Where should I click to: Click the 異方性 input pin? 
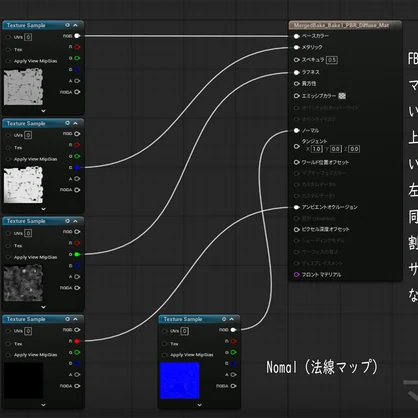[296, 84]
